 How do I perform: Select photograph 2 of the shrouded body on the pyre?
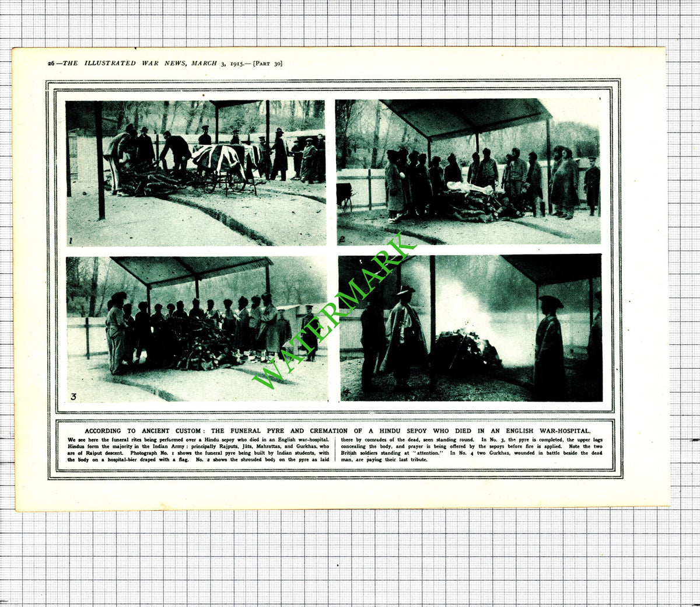click(x=468, y=172)
